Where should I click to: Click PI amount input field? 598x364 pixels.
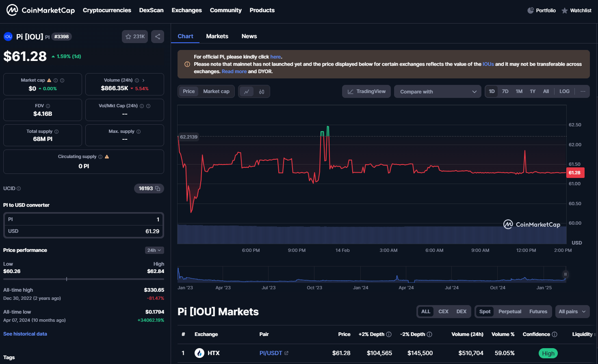tap(84, 219)
